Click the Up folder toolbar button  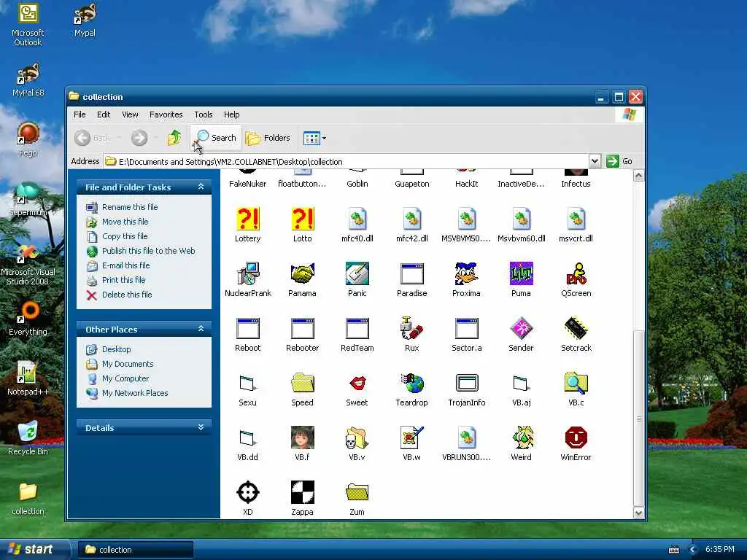pos(174,138)
